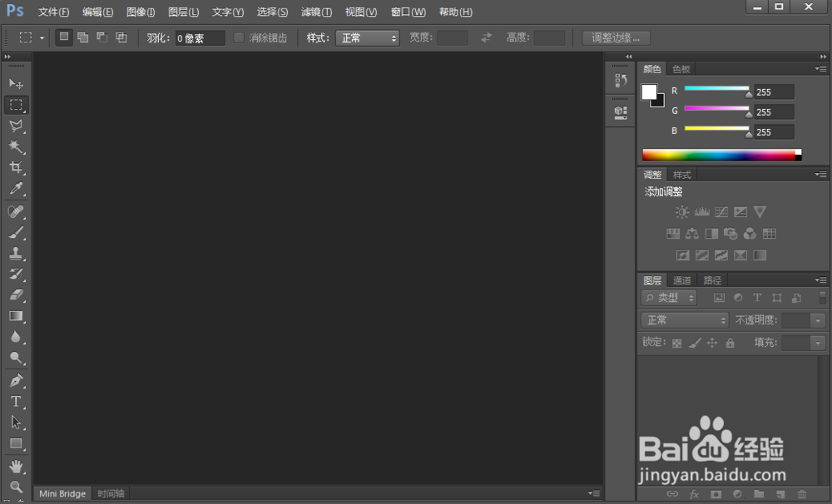Select the Rectangular Marquee tool in toolbox
This screenshot has height=504, width=832.
point(16,105)
